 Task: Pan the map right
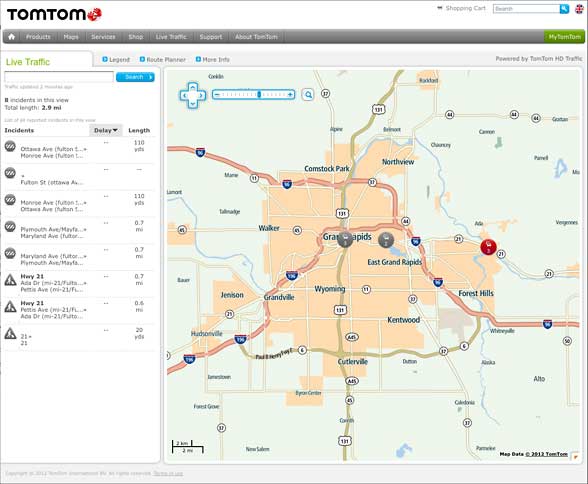pyautogui.click(x=201, y=96)
